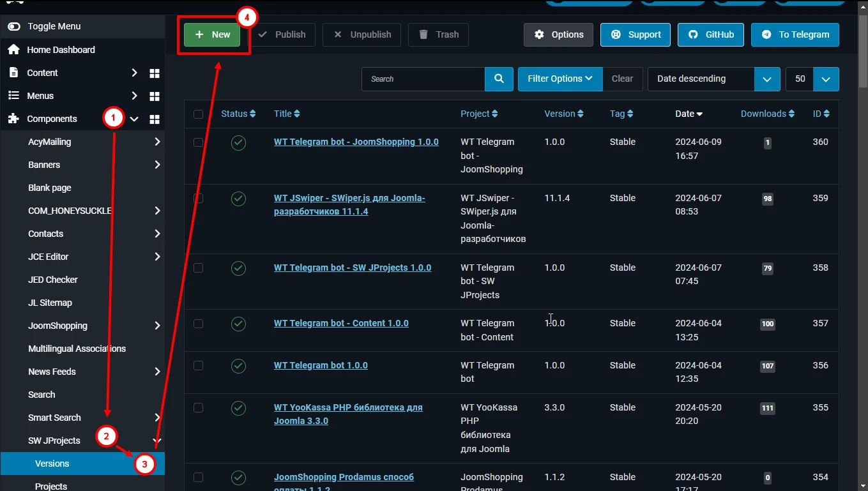Click the search magnifier button
This screenshot has width=868, height=491.
[499, 79]
